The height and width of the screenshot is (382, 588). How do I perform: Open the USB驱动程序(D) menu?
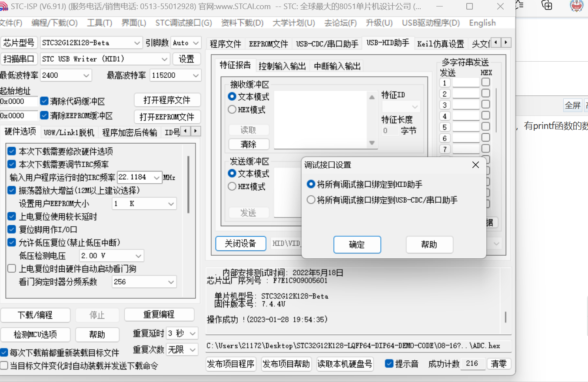[x=431, y=23]
